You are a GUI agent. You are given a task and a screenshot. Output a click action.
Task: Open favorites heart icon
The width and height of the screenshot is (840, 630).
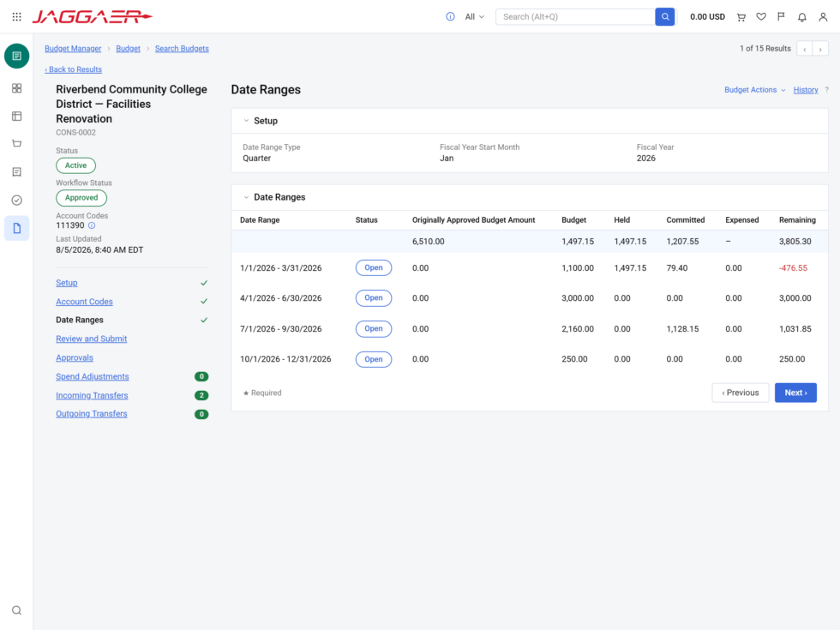point(761,16)
